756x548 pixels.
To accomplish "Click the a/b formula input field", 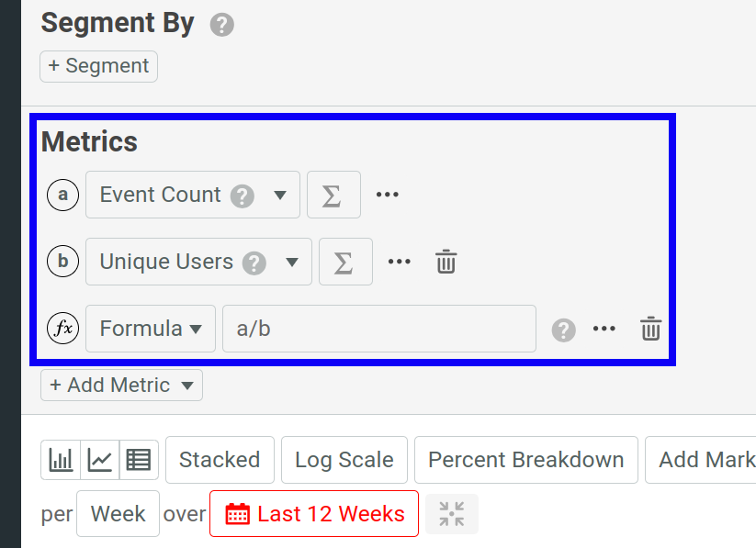I will 379,329.
